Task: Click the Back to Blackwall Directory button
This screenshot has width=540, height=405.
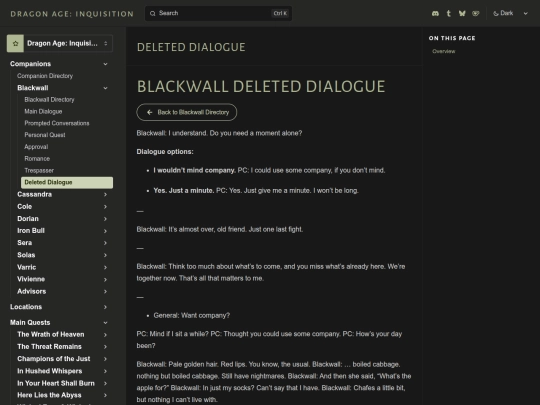Action: [x=187, y=112]
